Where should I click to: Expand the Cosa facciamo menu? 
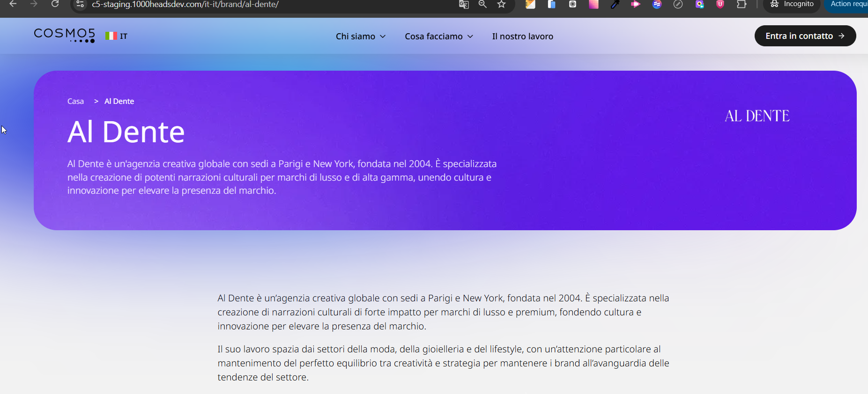pyautogui.click(x=439, y=36)
